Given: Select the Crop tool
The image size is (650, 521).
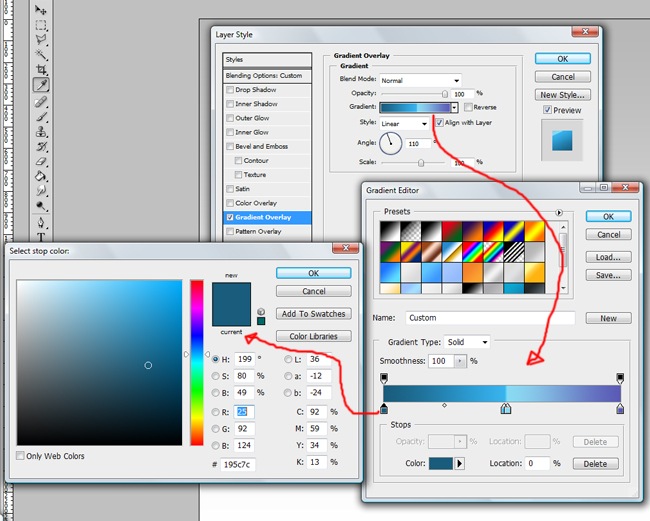Looking at the screenshot, I should click(x=42, y=70).
